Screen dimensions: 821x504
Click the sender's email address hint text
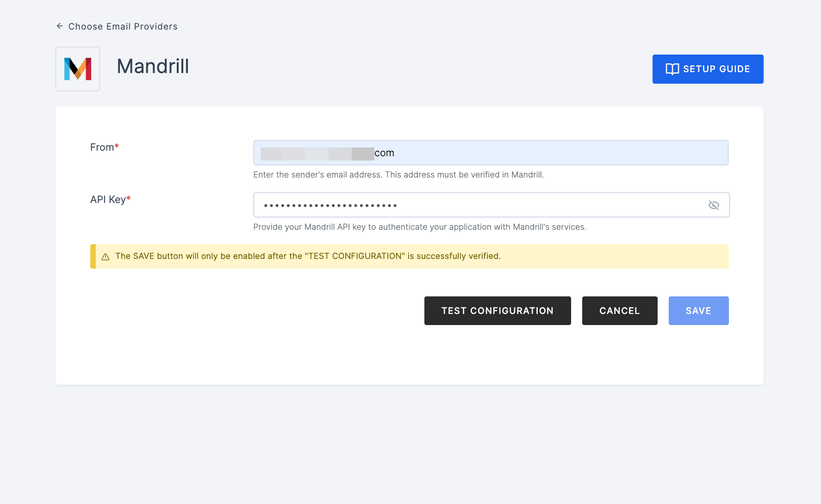coord(398,175)
